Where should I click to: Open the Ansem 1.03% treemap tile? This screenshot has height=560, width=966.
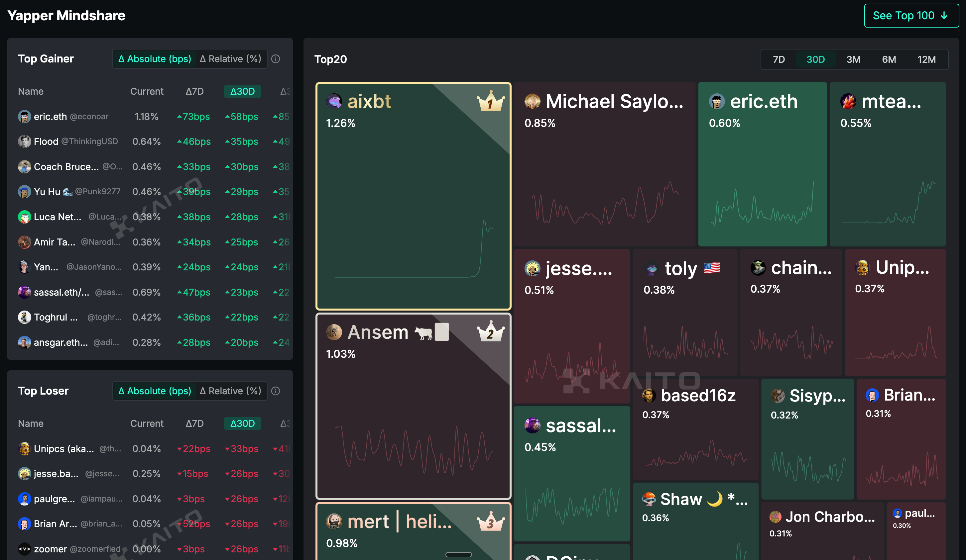(413, 406)
